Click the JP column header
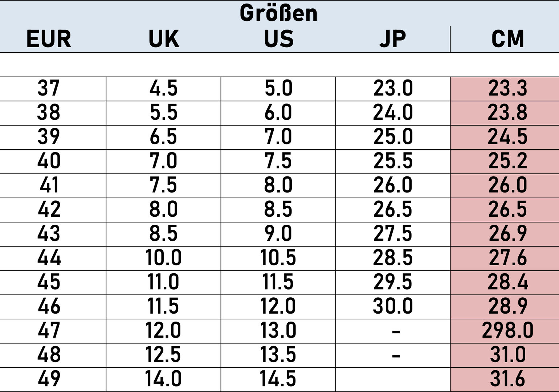This screenshot has width=559, height=392. coord(393,39)
